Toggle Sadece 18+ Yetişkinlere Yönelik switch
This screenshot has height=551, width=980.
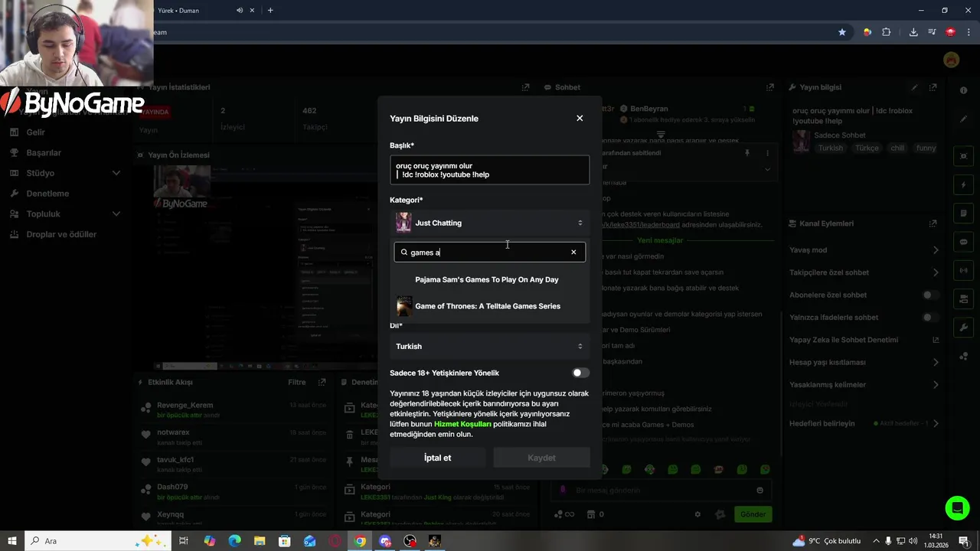click(x=581, y=373)
